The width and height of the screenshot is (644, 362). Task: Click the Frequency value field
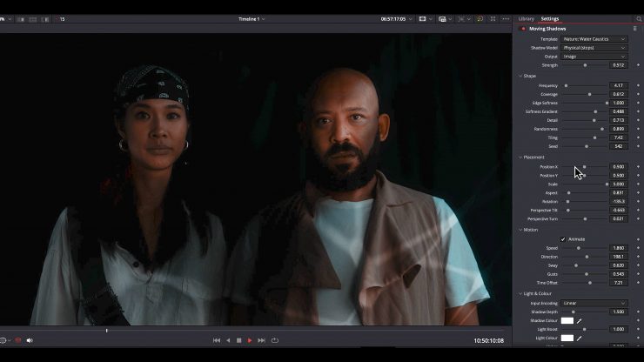[619, 85]
